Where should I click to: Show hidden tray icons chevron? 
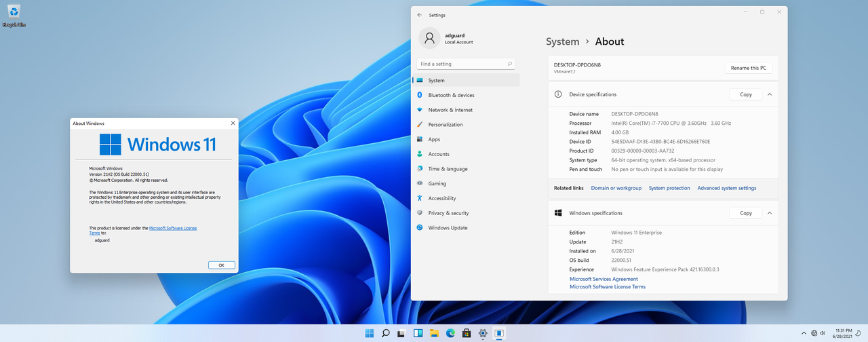coord(804,333)
